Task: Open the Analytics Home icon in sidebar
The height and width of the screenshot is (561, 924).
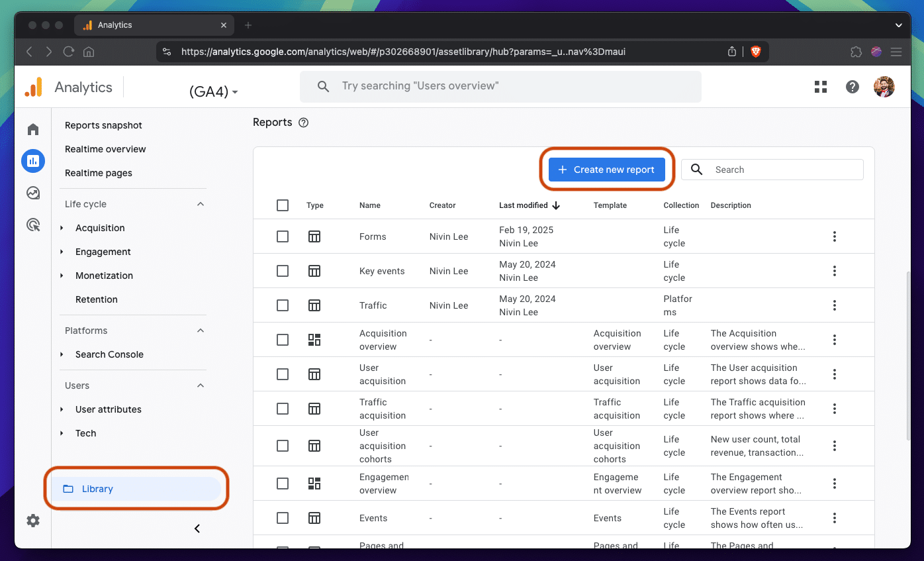Action: point(33,129)
